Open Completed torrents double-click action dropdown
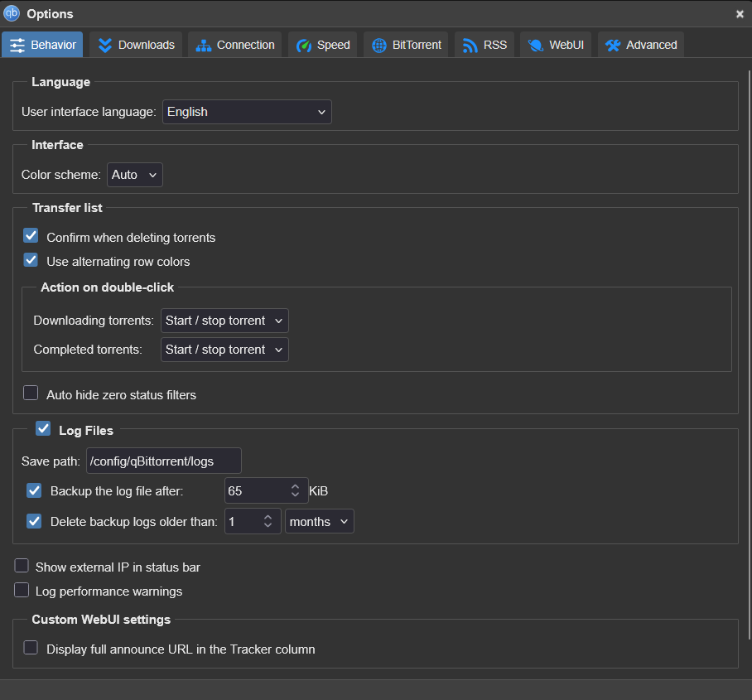Screen dimensions: 752x700 point(224,350)
